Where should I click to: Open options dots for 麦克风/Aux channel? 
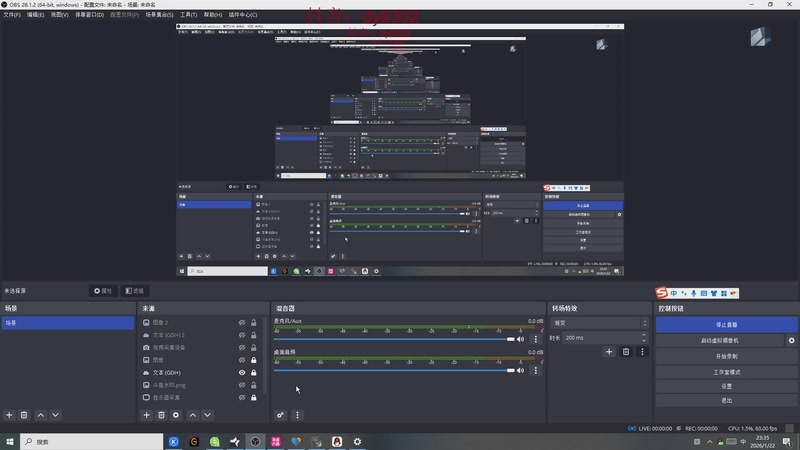coord(535,339)
